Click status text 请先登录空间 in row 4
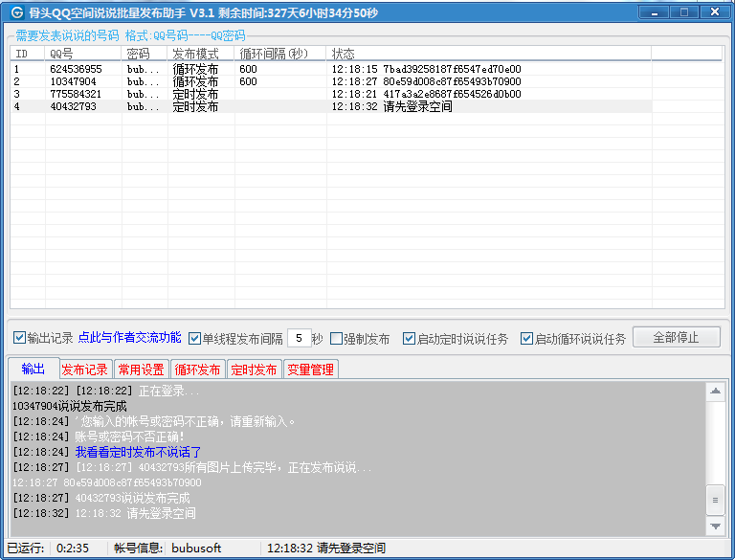 pos(417,106)
